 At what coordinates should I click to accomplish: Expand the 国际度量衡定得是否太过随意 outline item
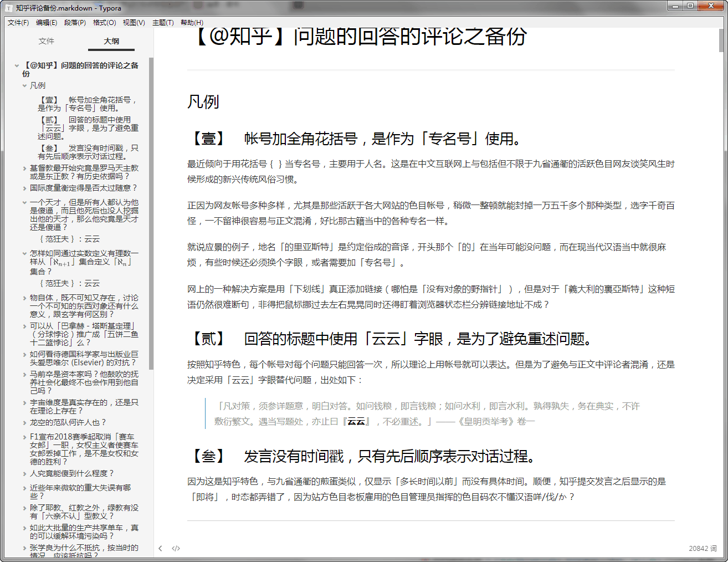24,188
